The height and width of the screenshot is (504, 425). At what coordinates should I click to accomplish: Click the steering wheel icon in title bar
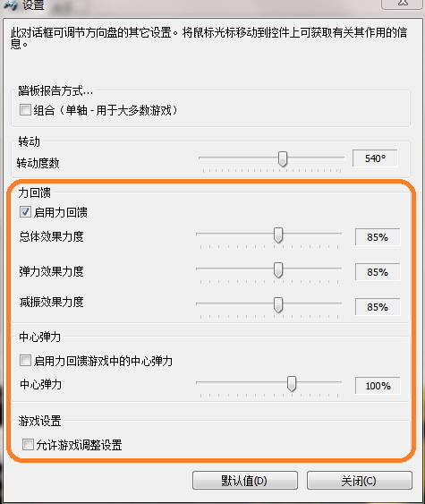10,4
